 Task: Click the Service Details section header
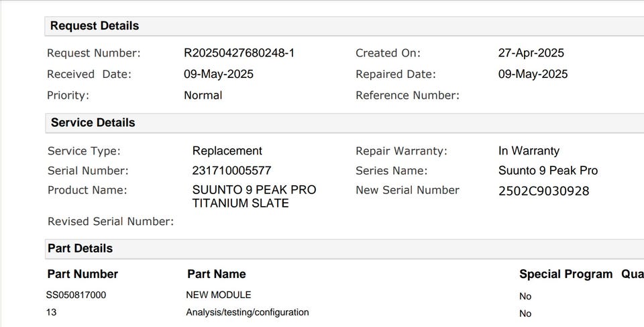click(x=93, y=123)
